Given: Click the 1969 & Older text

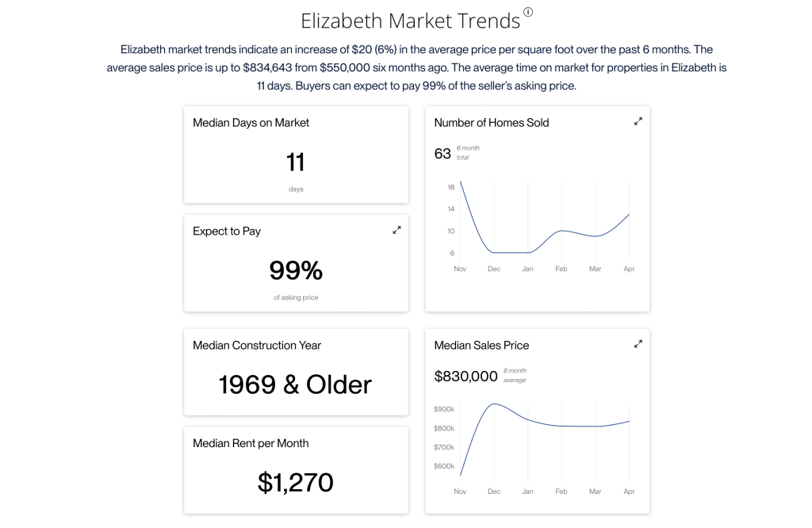Looking at the screenshot, I should click(295, 385).
